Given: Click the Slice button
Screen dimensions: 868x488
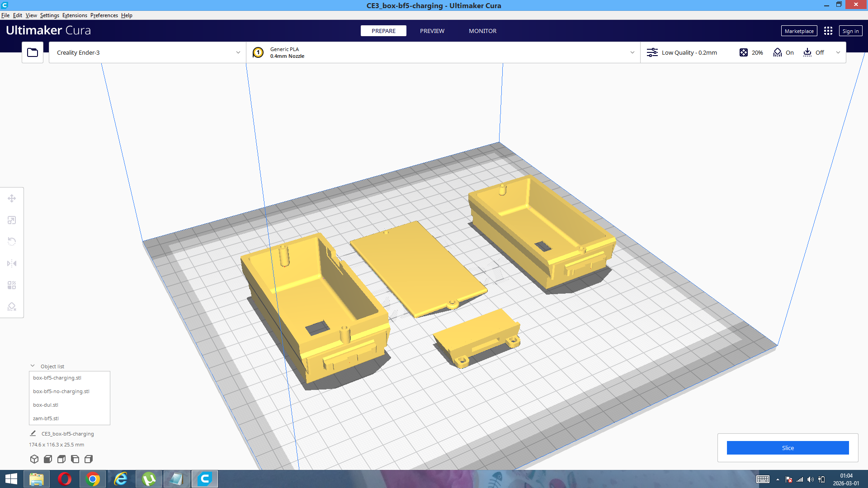Looking at the screenshot, I should 788,448.
